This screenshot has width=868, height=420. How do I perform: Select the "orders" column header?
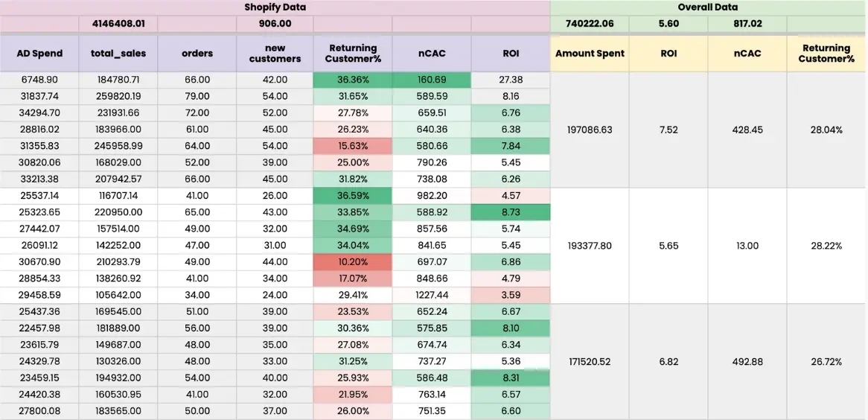(197, 54)
